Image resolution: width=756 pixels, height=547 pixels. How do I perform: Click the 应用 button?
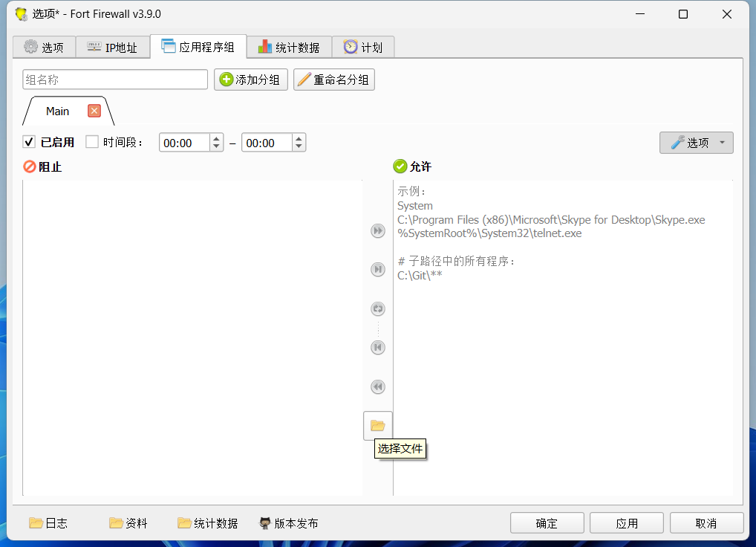(627, 523)
